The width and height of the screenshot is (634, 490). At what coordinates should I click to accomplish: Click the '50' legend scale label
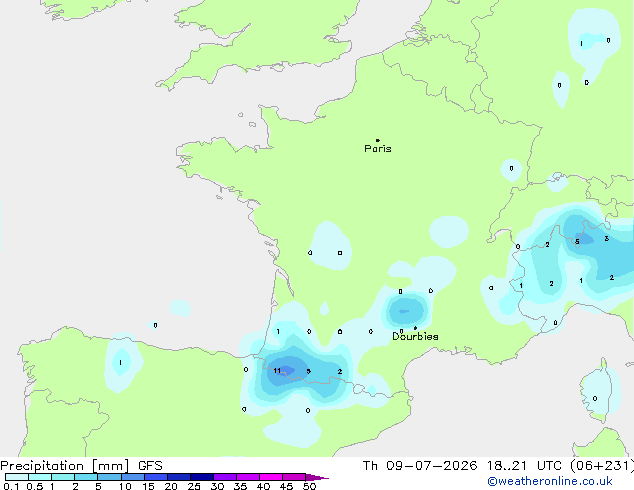pyautogui.click(x=309, y=486)
